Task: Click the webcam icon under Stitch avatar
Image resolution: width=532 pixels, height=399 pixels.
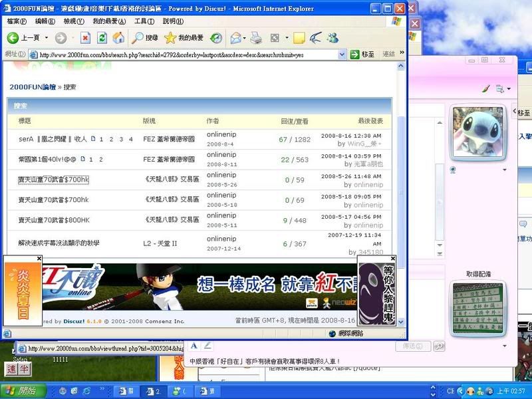Action: (453, 170)
